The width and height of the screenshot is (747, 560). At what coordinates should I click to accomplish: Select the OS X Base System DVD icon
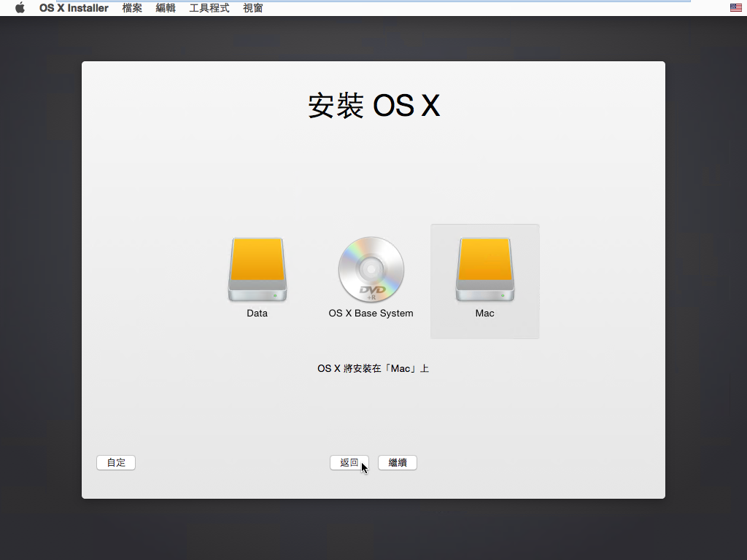click(371, 270)
